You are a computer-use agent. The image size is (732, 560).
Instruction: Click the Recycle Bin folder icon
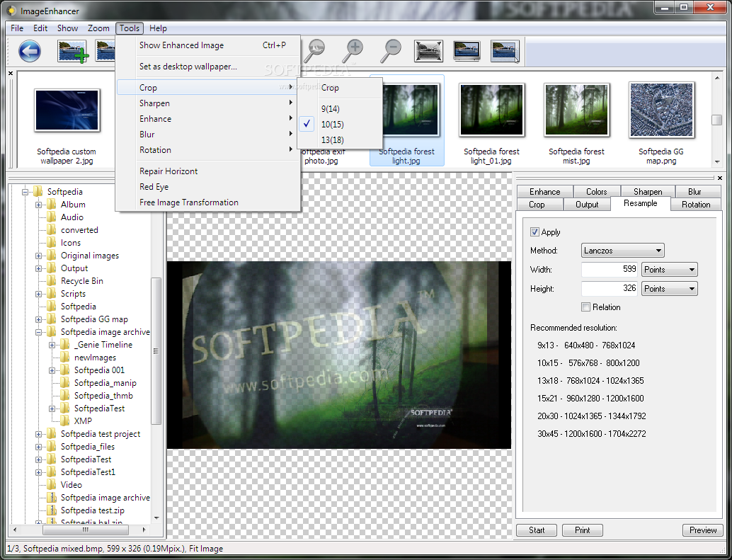point(52,281)
